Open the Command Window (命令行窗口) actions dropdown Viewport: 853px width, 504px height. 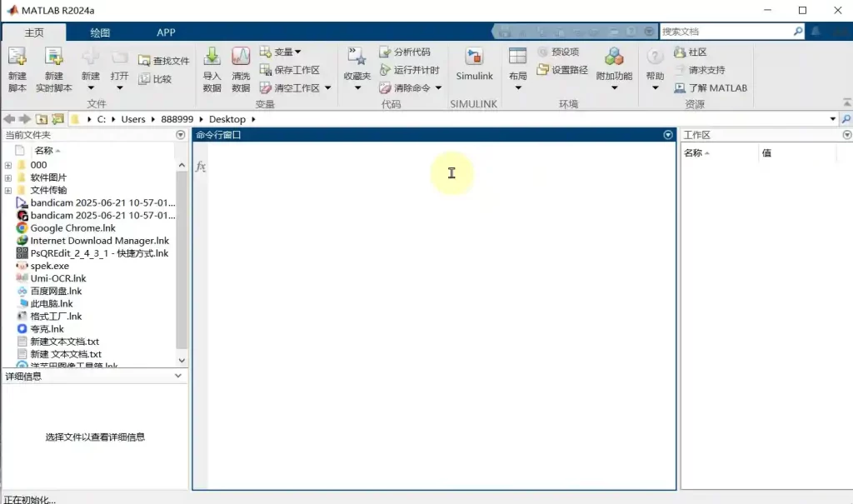tap(667, 135)
